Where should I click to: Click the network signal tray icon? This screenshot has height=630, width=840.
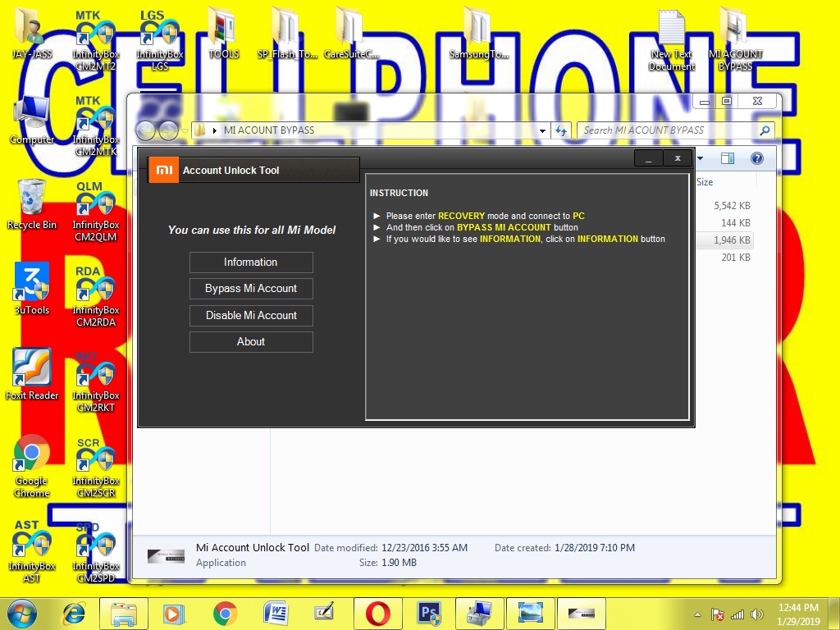pyautogui.click(x=737, y=615)
